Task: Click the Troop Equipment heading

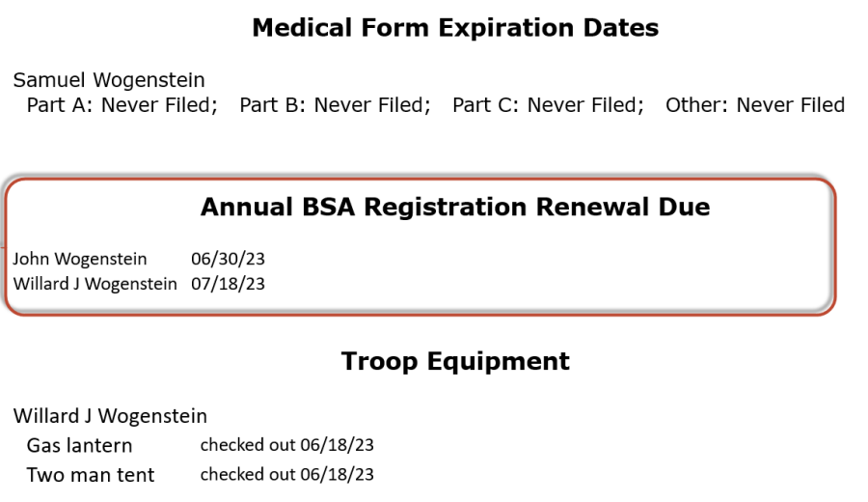Action: 455,361
